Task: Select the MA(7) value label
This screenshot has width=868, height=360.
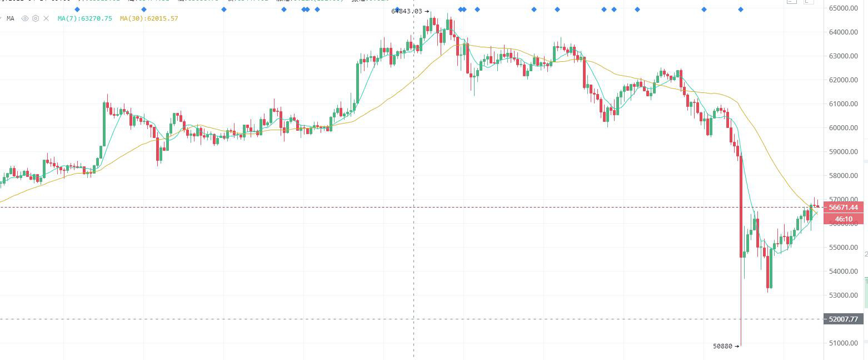Action: pos(84,18)
